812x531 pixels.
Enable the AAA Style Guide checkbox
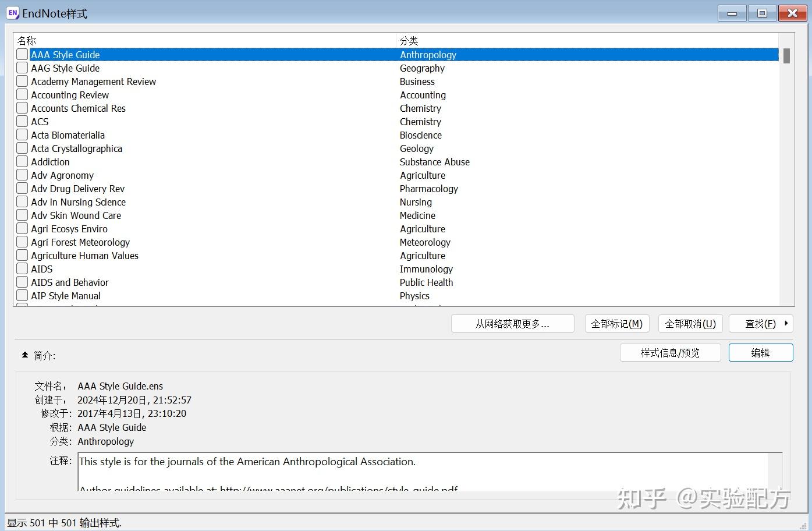(22, 54)
